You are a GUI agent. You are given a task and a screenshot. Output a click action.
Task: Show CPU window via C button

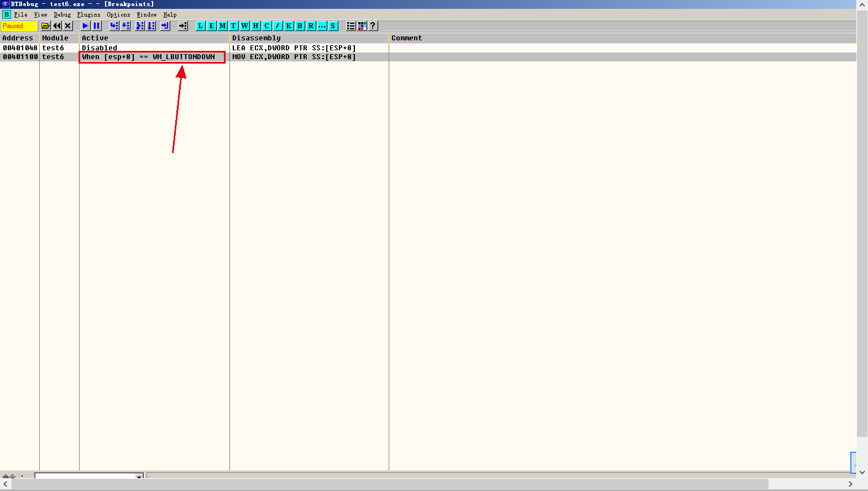267,26
